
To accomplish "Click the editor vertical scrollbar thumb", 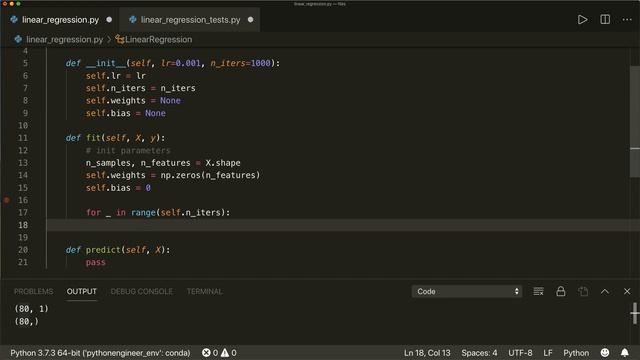I will click(635, 122).
